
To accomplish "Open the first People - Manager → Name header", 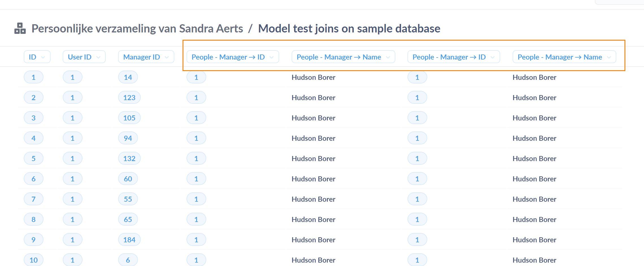I will click(343, 57).
